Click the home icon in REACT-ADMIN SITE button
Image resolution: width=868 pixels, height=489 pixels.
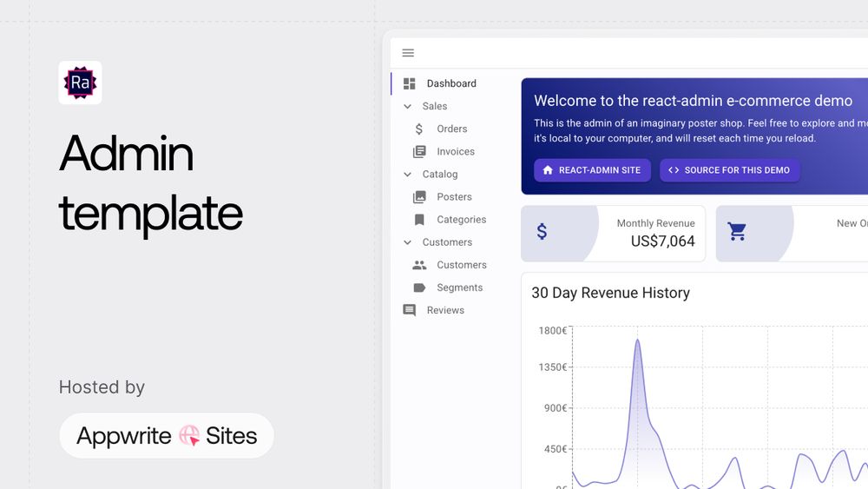(548, 170)
